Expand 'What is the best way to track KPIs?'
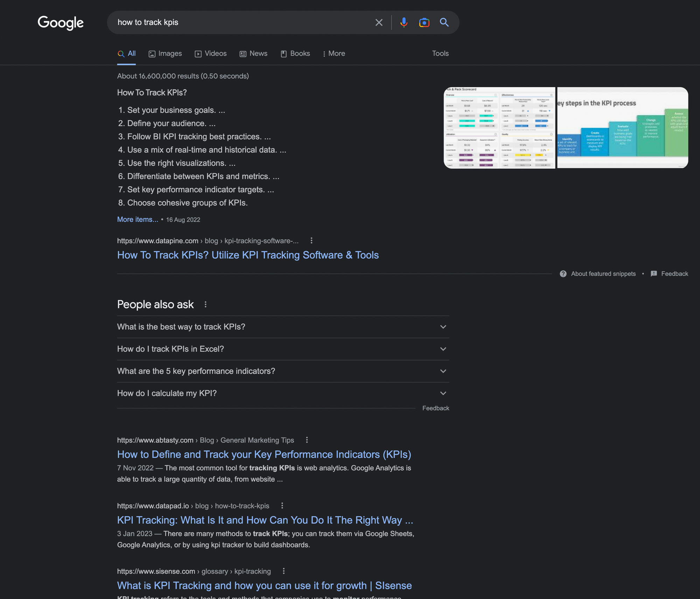The width and height of the screenshot is (700, 599). (x=443, y=327)
